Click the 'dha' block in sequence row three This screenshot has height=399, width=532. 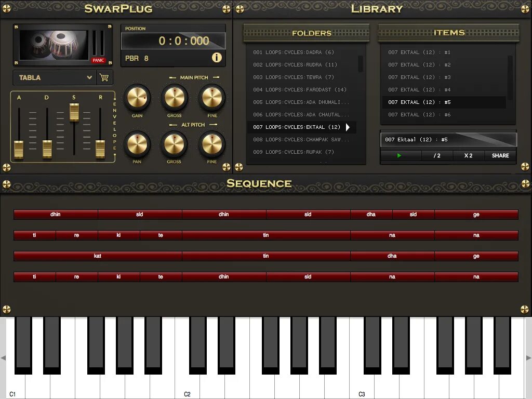(392, 256)
